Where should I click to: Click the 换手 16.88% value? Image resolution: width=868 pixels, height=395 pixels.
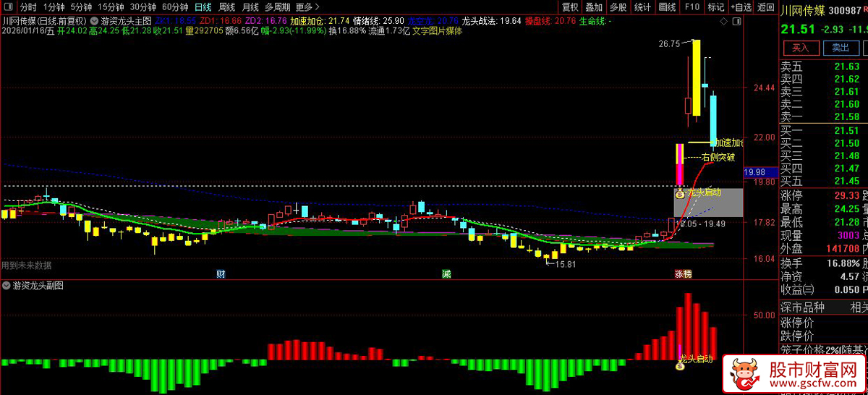842,263
